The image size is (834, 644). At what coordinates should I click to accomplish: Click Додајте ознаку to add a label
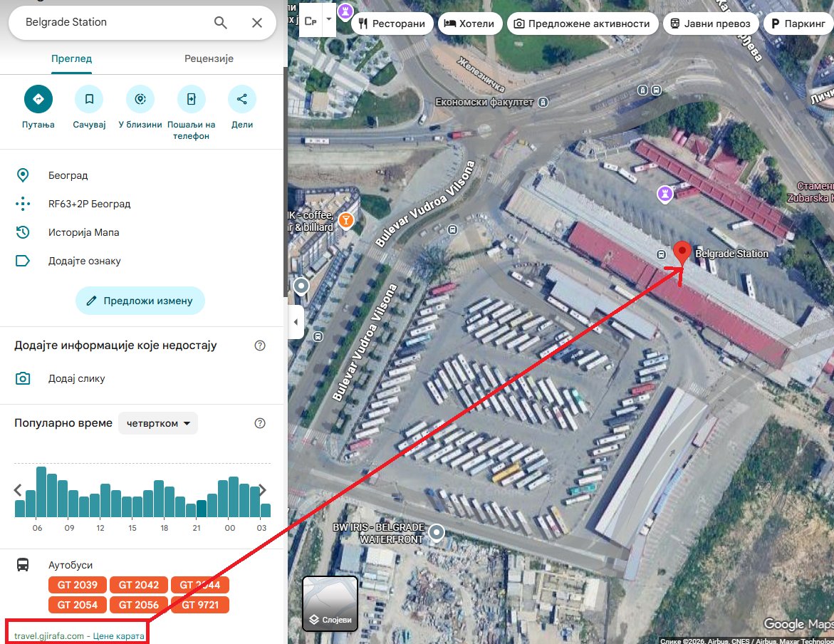coord(142,261)
